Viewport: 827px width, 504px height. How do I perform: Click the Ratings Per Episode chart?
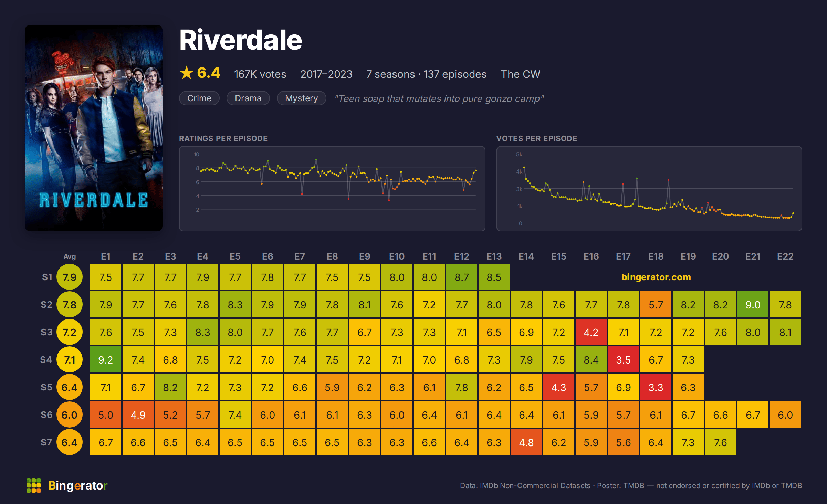coord(332,189)
